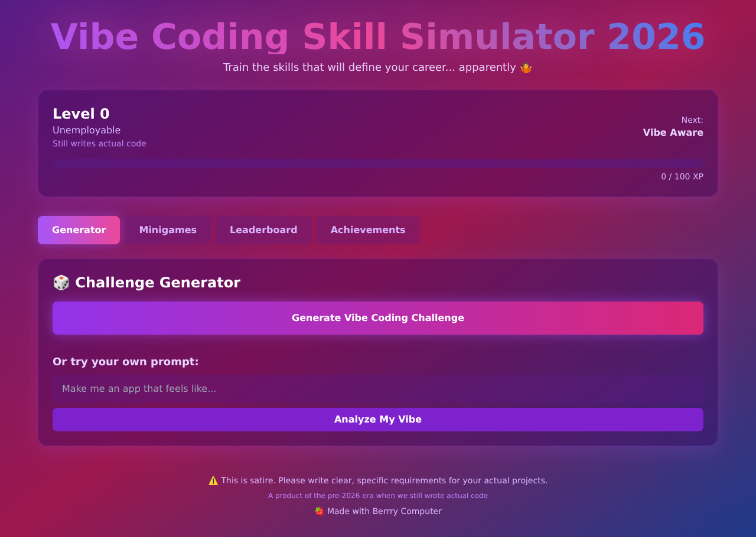Open the Generator tab
Image resolution: width=756 pixels, height=537 pixels.
[79, 230]
